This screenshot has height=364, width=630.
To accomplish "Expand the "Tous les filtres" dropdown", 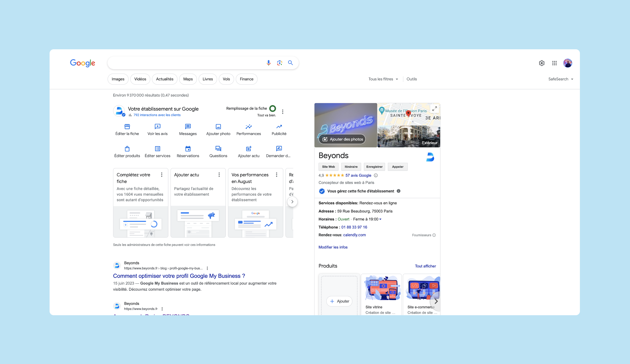I will [x=383, y=79].
